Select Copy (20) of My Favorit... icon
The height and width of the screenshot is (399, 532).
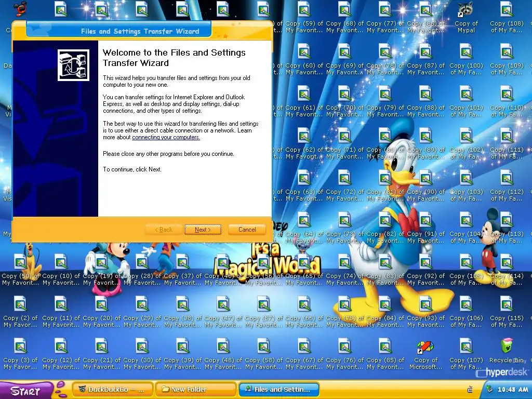[x=101, y=303]
